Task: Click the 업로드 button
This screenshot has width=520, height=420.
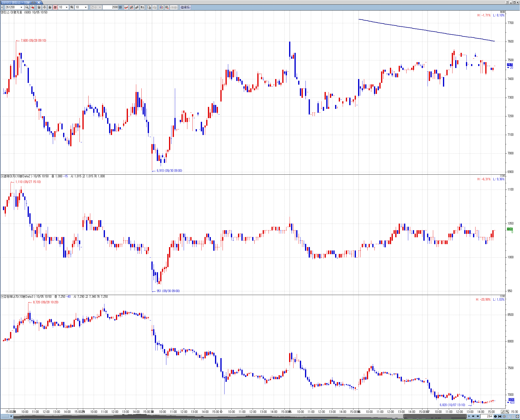Action: (185, 7)
